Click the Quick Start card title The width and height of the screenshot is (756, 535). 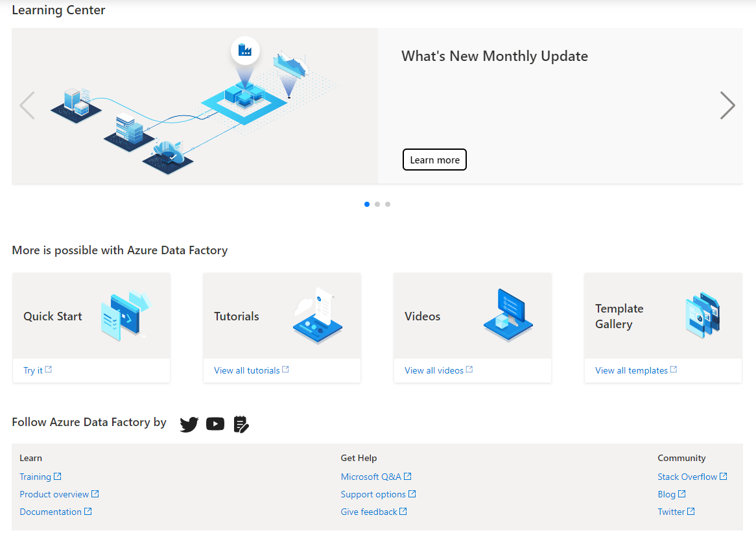click(53, 316)
